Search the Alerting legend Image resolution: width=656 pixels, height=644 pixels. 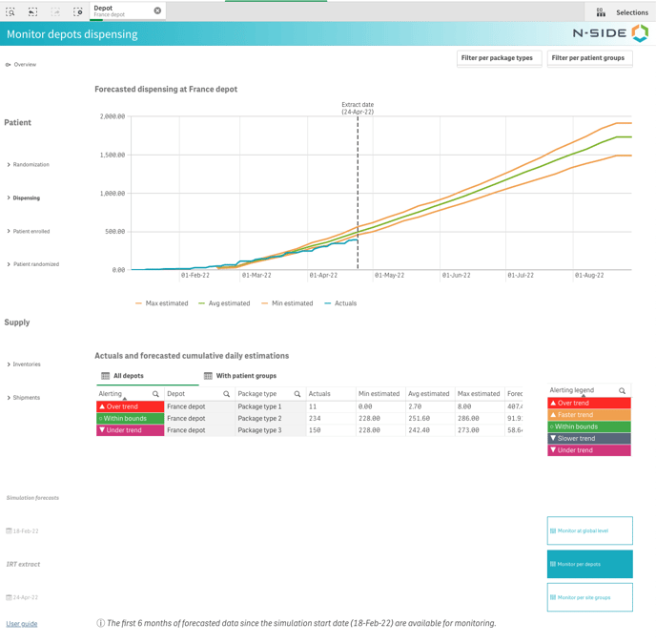click(x=622, y=390)
